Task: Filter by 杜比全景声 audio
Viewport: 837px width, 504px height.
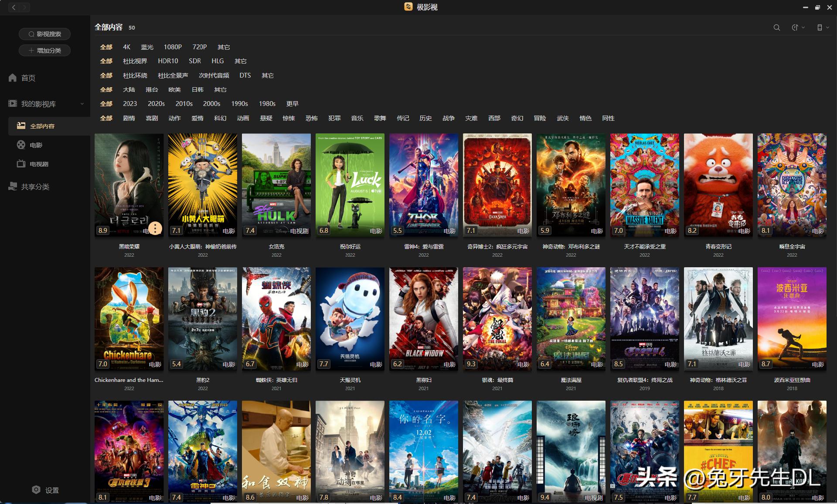Action: 173,75
